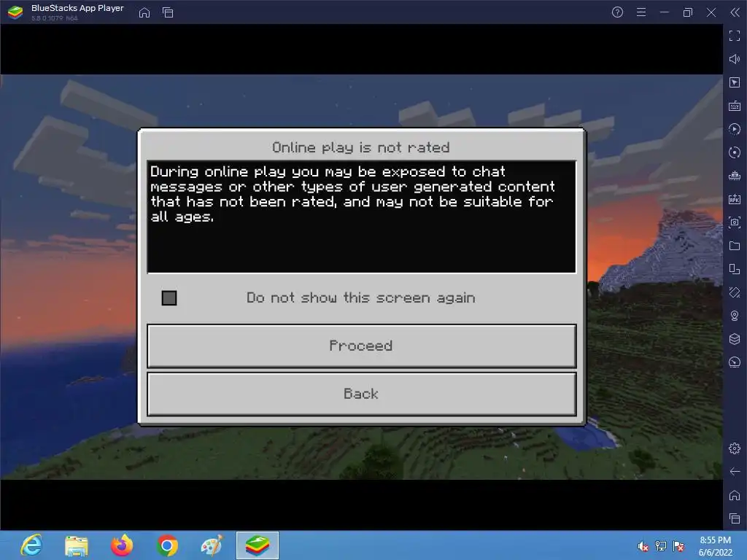Click the volume speaker icon in sidebar

click(734, 59)
